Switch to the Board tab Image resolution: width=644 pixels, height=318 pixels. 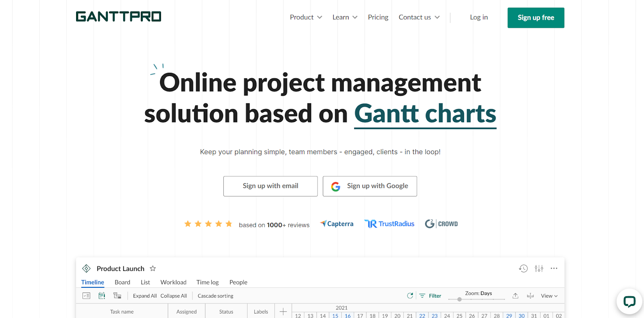pos(122,282)
